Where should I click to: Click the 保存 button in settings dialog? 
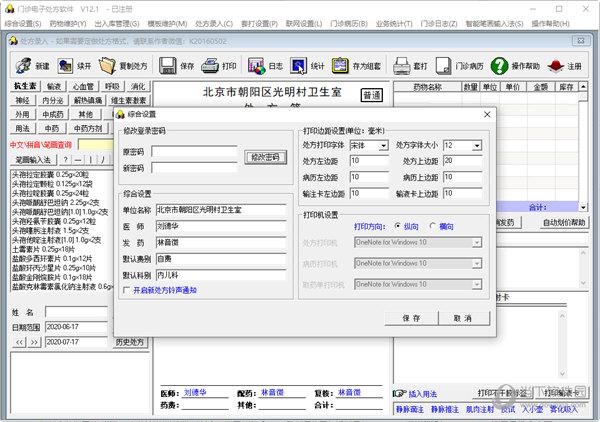[411, 318]
